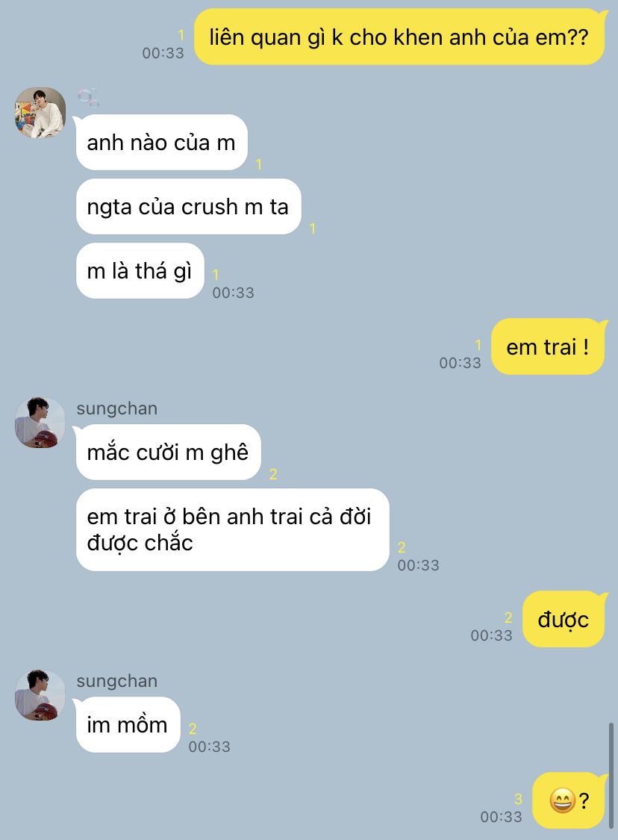
Task: Tap first sender's profile avatar in white sweater
Action: coord(40,113)
